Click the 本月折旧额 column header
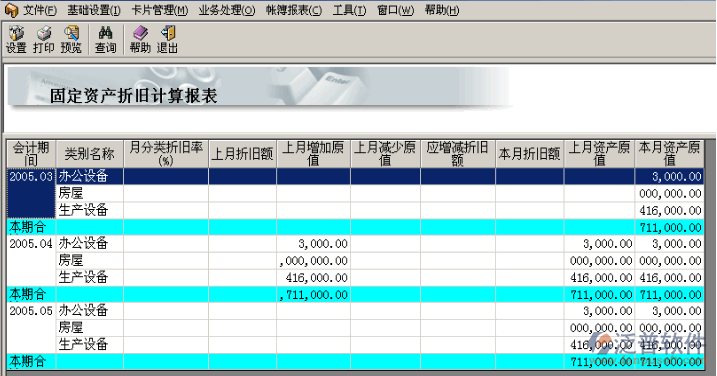Screen dimensions: 717x376 click(x=530, y=154)
